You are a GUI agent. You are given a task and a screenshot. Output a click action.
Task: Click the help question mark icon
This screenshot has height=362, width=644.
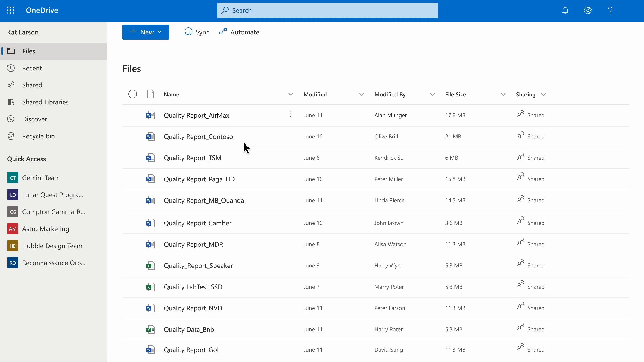pos(610,10)
